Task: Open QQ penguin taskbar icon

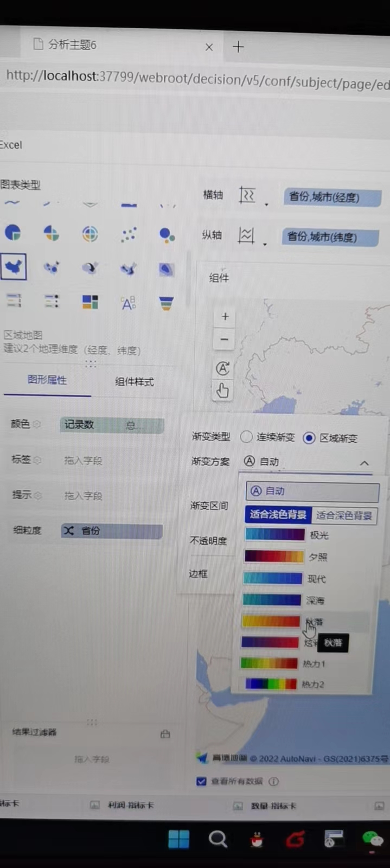Action: pos(257,840)
